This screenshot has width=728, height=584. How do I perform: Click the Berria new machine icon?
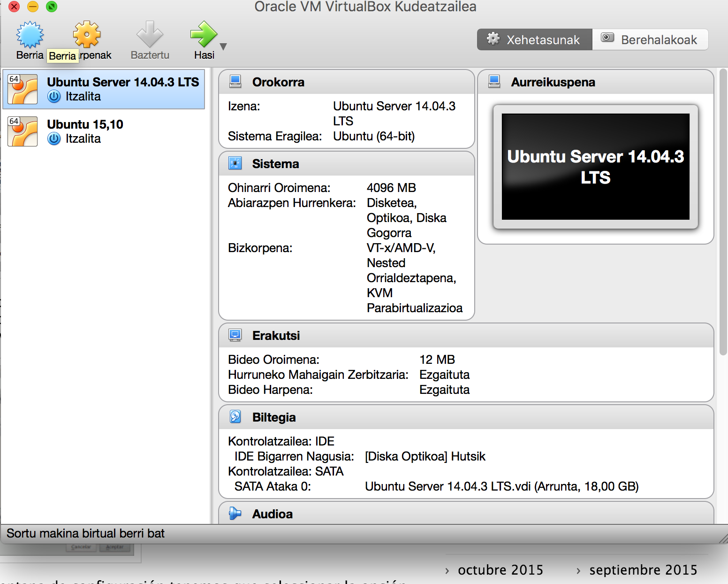click(x=30, y=35)
